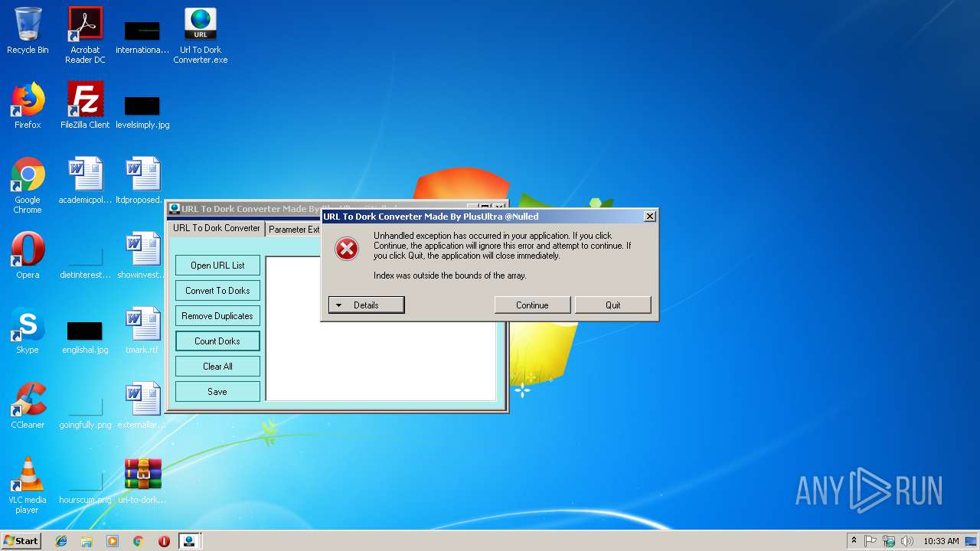Screen dimensions: 980x551
Task: Select levelsimply.jpg desktop file
Action: [142, 111]
